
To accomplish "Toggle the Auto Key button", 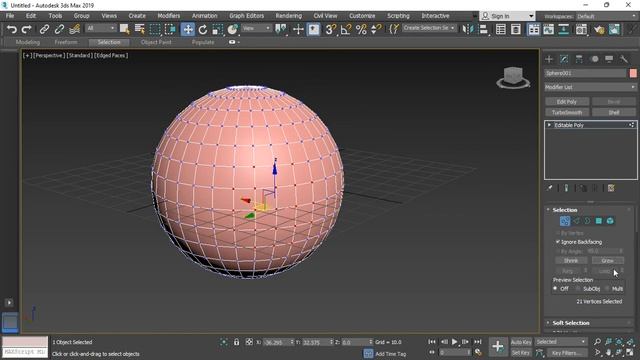I will pos(521,342).
